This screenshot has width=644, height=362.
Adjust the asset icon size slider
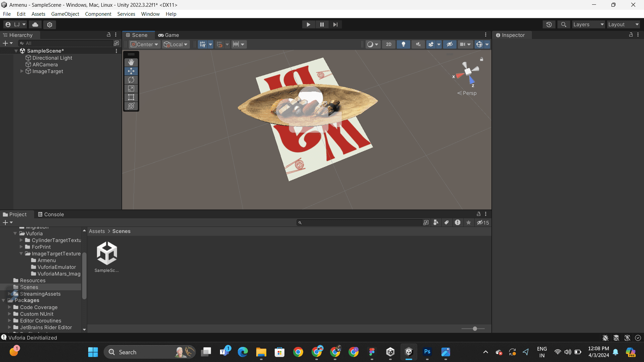coord(475,329)
